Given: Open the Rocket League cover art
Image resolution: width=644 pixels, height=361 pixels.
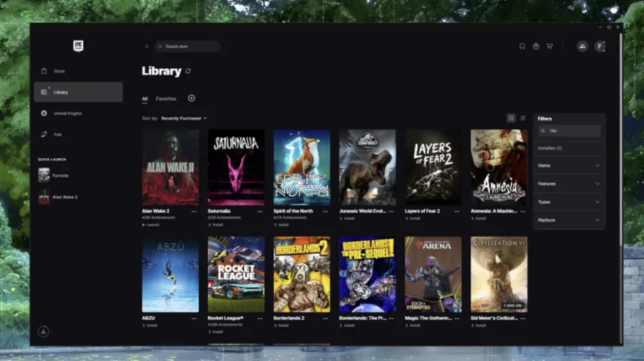Looking at the screenshot, I should (236, 274).
